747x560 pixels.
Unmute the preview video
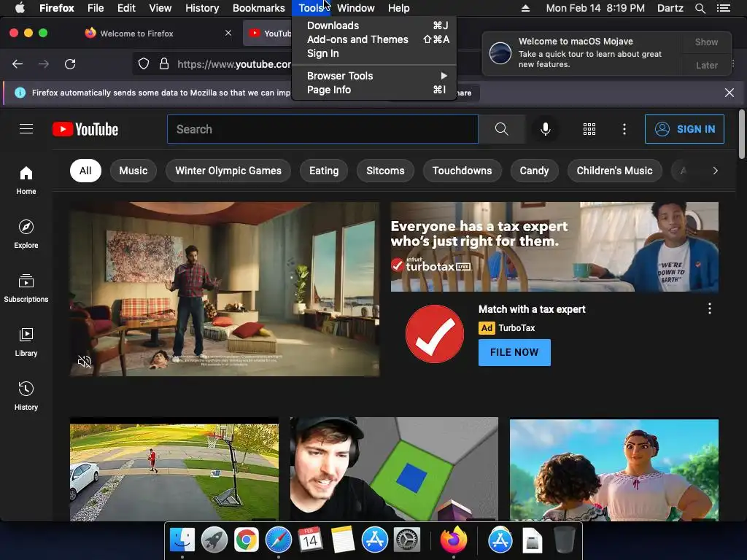(85, 362)
